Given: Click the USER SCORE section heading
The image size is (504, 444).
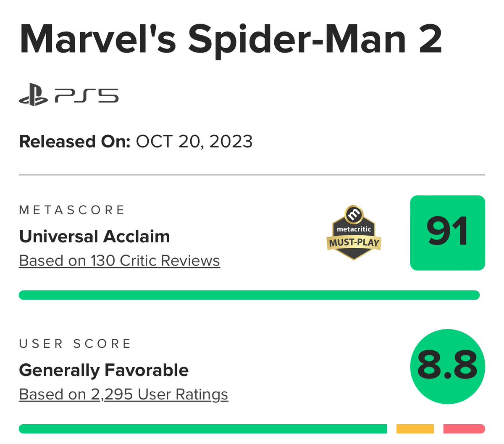Looking at the screenshot, I should pos(75,344).
